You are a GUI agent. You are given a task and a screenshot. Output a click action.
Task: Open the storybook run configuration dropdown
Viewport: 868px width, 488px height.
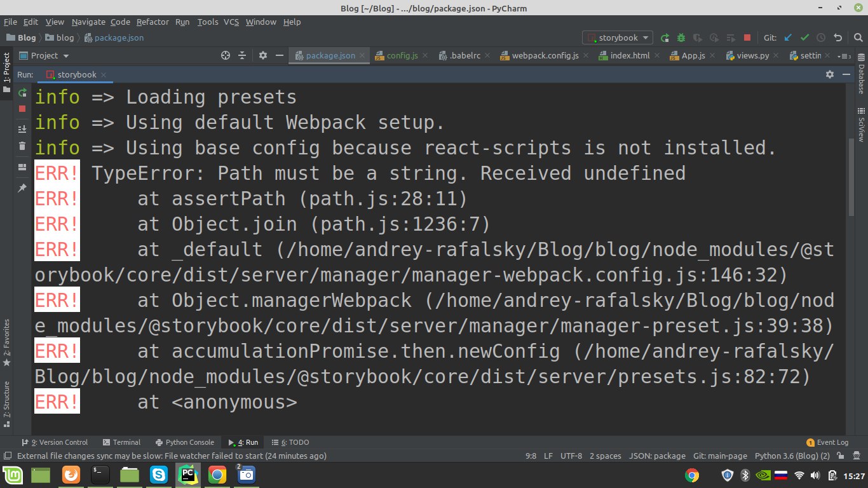coord(618,37)
